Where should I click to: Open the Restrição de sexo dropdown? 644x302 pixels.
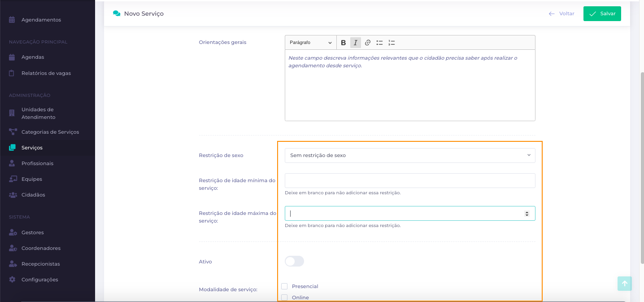coord(410,155)
